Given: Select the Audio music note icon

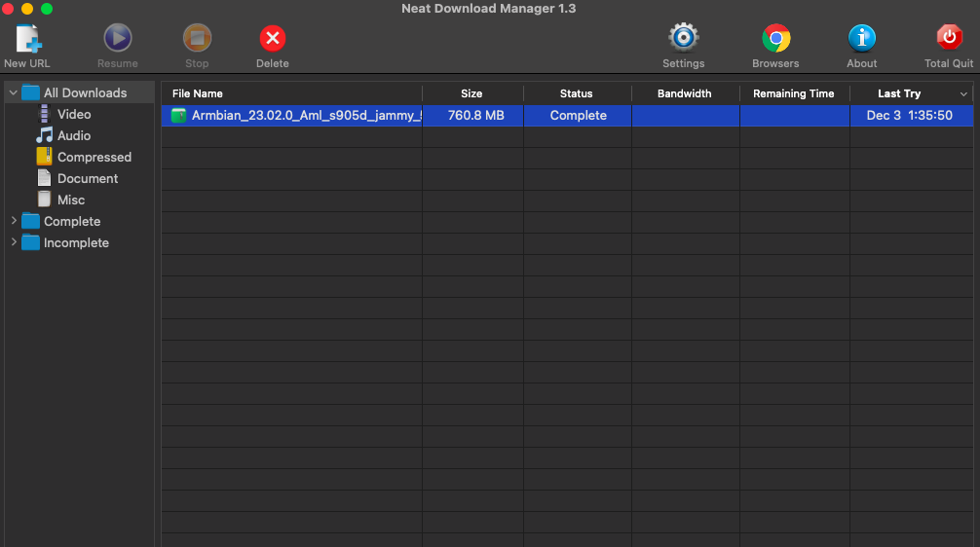Looking at the screenshot, I should click(45, 135).
